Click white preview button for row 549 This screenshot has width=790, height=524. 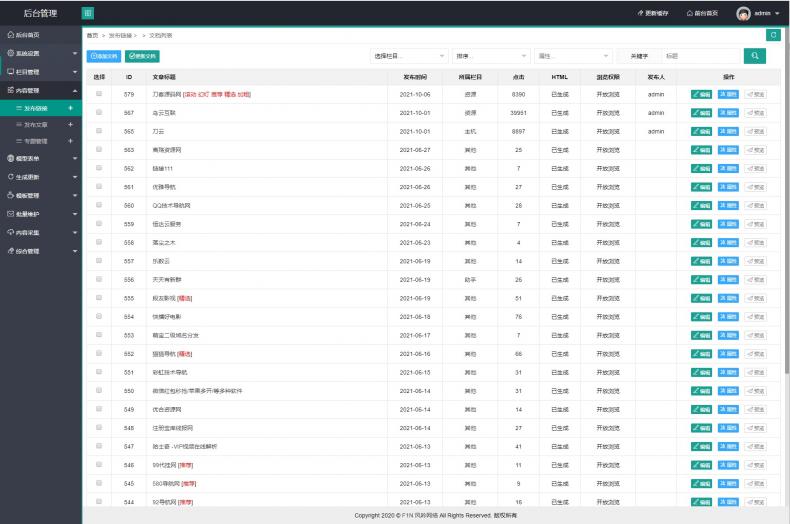(x=755, y=410)
